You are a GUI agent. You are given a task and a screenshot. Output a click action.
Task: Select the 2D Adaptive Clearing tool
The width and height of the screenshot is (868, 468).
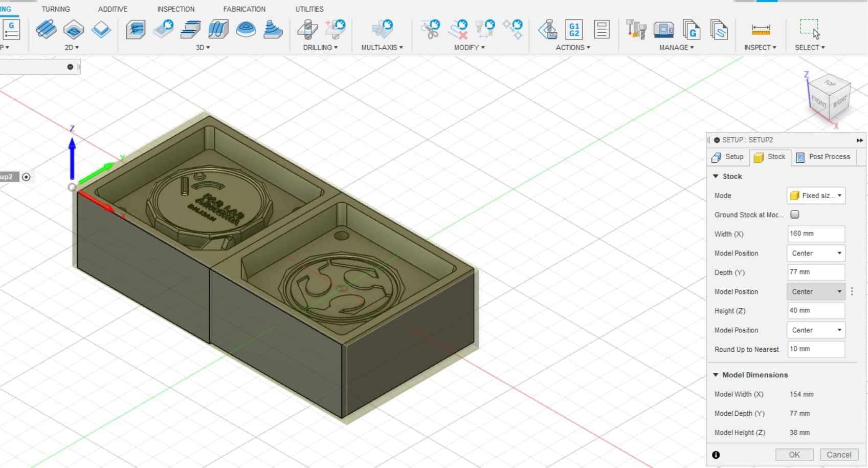[46, 29]
